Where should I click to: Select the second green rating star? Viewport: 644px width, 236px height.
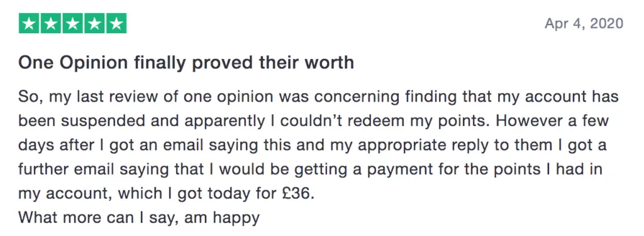(x=50, y=23)
